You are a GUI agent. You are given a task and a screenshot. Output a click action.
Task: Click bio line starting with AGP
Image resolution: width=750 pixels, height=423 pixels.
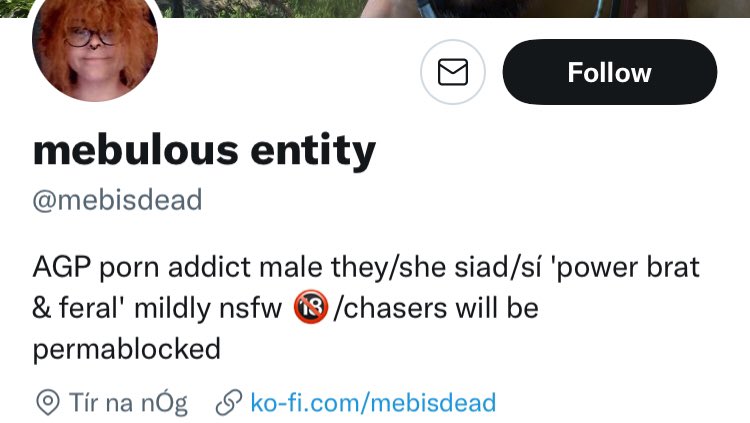pos(366,267)
